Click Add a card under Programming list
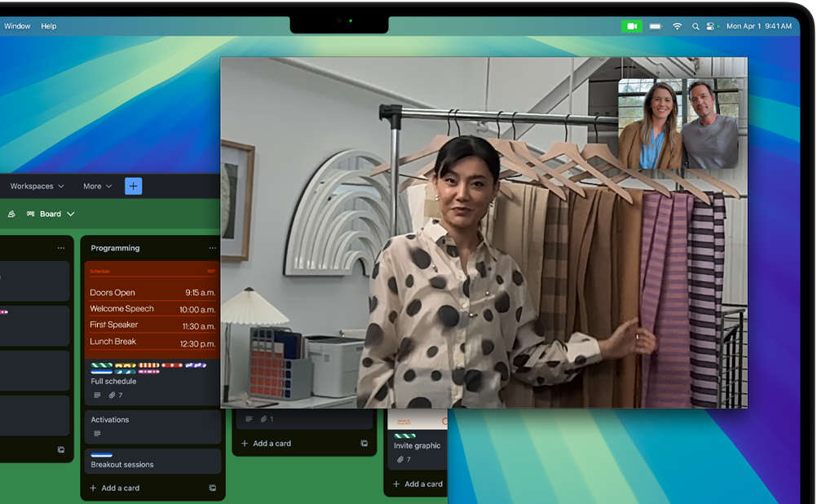This screenshot has height=504, width=817. tap(115, 488)
